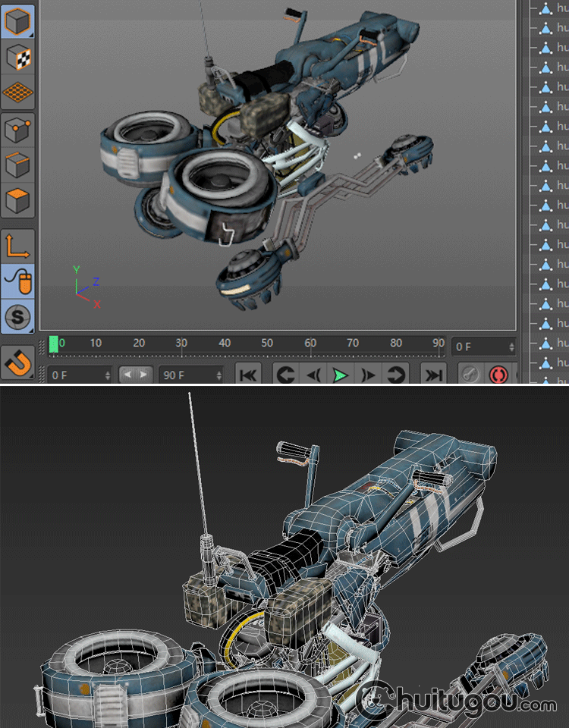Click frame 50 on the timeline ruler

[267, 344]
